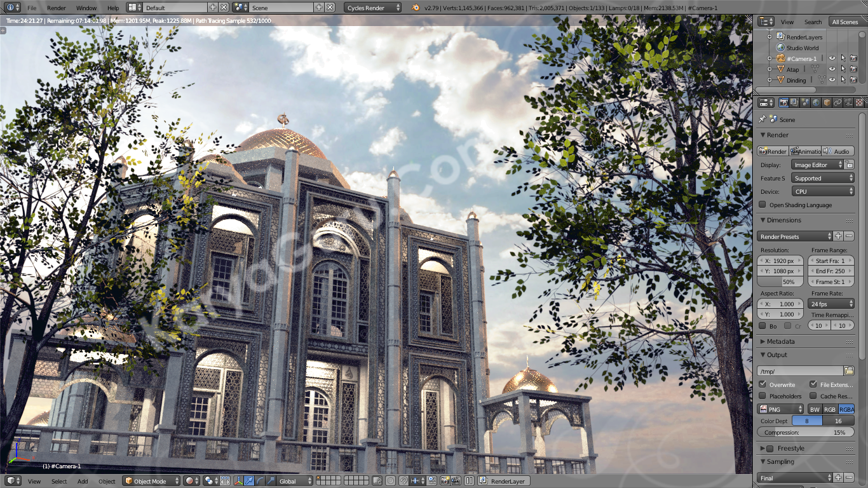868x488 pixels.
Task: Toggle the 3D manipulator axes icon
Action: pos(238,481)
